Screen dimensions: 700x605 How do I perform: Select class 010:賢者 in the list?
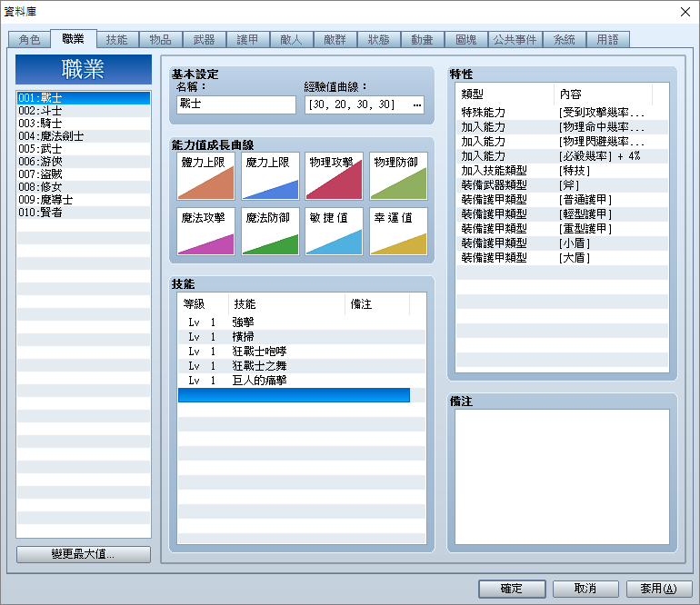point(84,213)
